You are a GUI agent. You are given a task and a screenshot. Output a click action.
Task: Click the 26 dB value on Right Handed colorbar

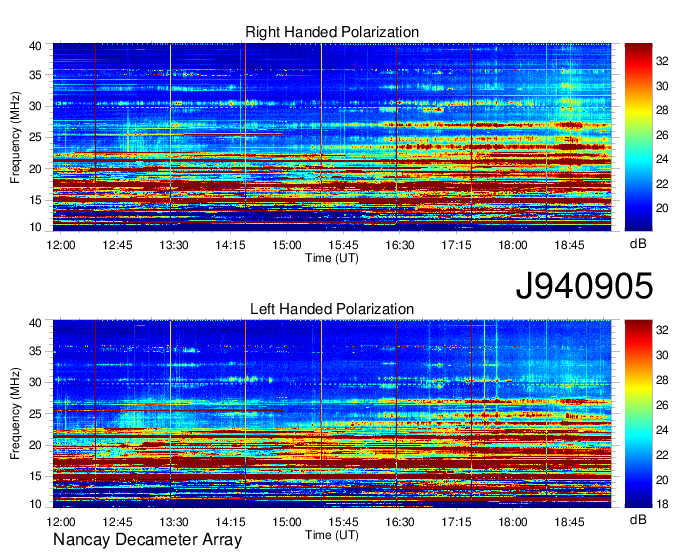[662, 135]
